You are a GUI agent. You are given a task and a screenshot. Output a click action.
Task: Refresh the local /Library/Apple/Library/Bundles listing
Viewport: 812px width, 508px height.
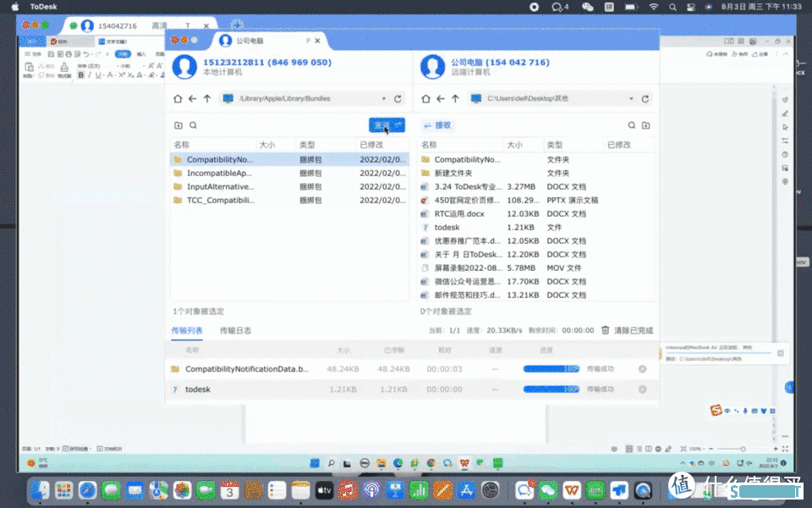[x=398, y=98]
